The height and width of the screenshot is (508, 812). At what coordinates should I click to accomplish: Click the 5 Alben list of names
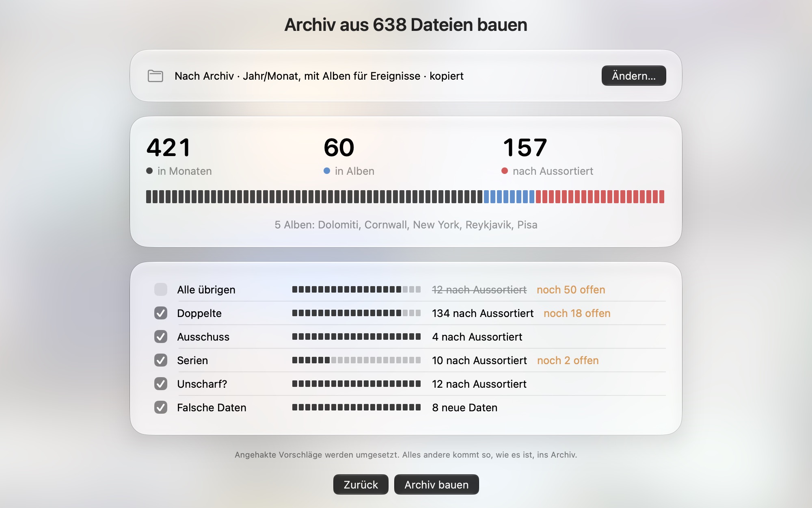(x=406, y=225)
